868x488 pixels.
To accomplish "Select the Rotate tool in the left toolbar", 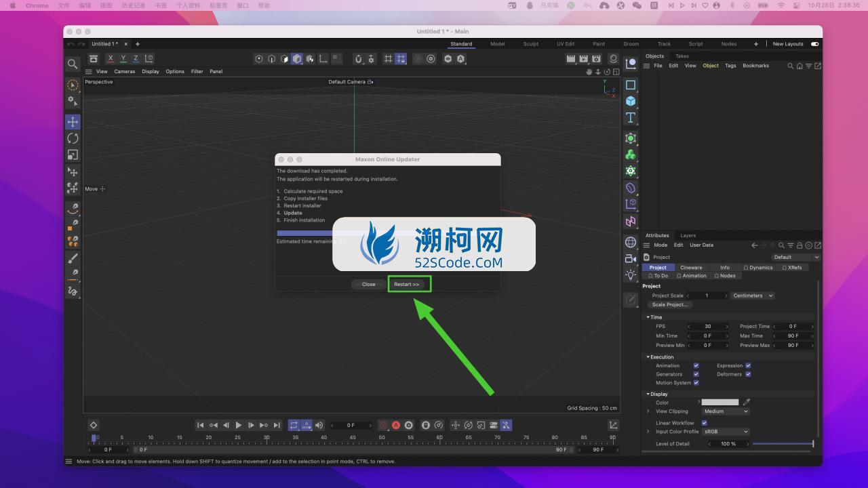I will click(73, 138).
